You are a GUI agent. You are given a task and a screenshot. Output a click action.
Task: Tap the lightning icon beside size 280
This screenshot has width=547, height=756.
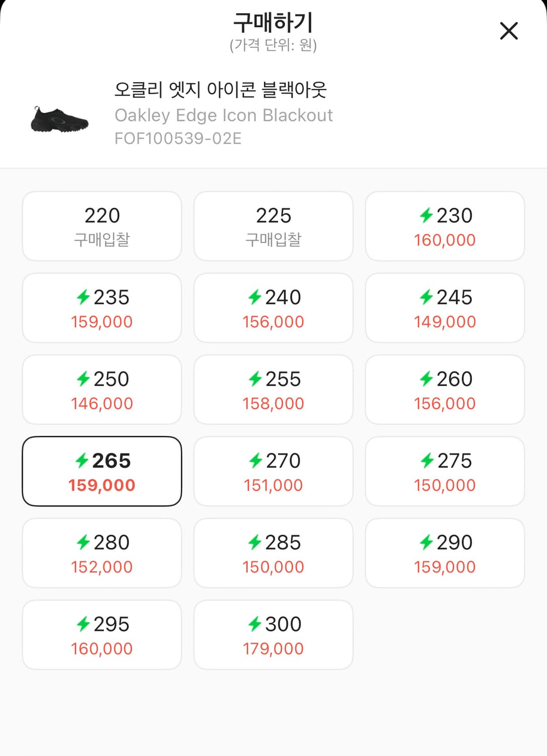[83, 543]
